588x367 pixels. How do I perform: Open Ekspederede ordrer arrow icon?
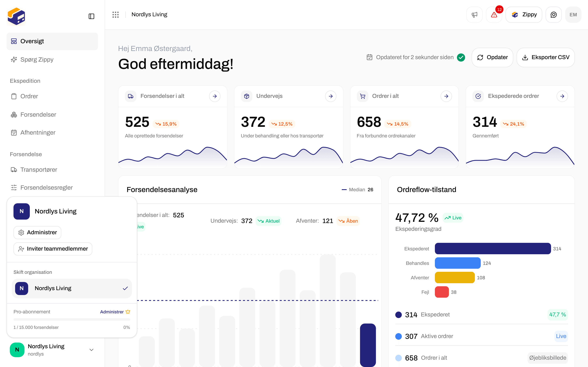[x=562, y=96]
